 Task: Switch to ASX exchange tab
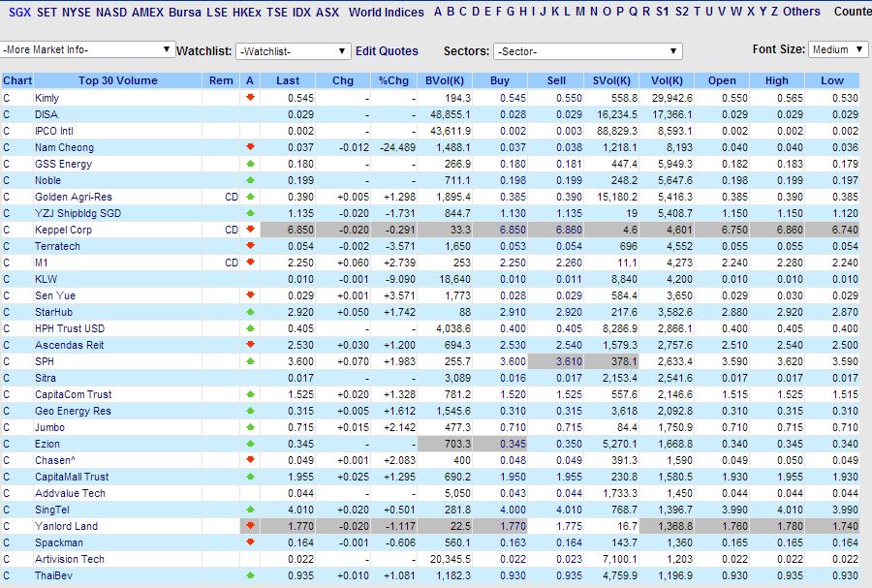(327, 12)
